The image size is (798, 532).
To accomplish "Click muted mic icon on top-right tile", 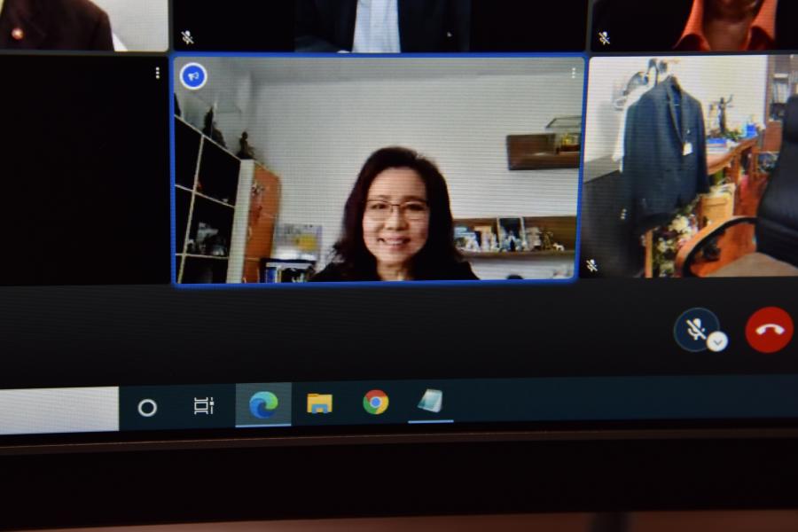I will (604, 37).
